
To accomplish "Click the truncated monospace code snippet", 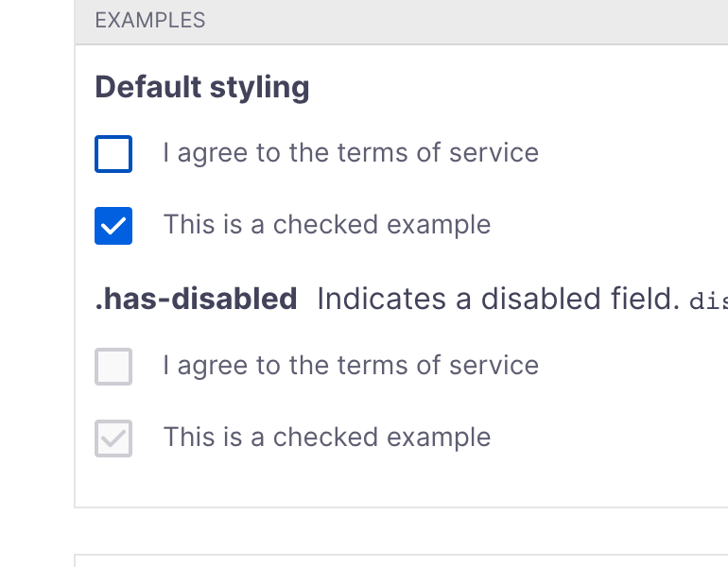I will pos(709,301).
